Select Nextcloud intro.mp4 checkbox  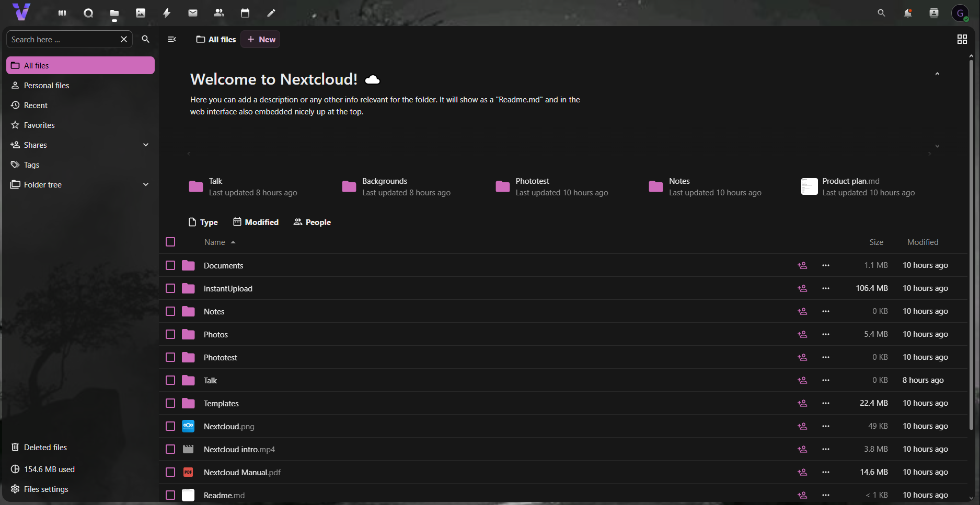point(170,449)
